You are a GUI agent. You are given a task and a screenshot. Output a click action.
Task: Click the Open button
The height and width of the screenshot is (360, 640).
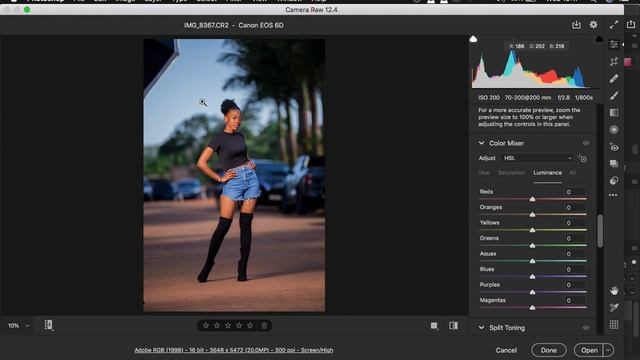[589, 350]
